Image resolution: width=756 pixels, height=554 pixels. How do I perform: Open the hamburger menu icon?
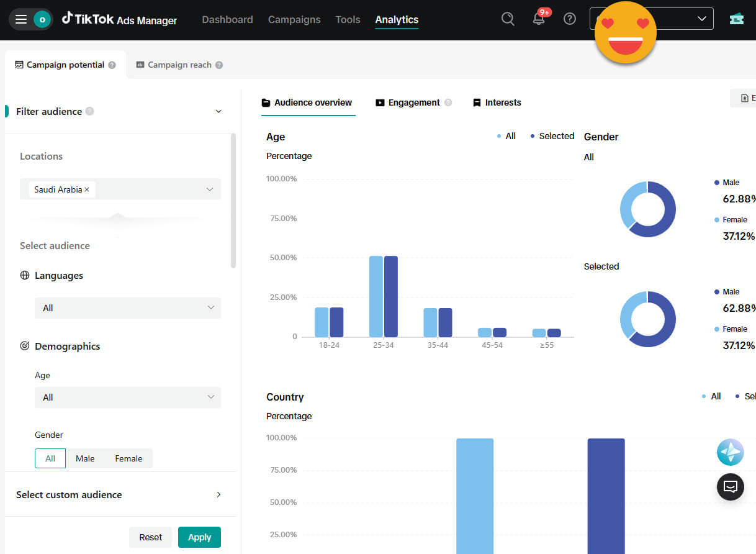click(x=21, y=19)
